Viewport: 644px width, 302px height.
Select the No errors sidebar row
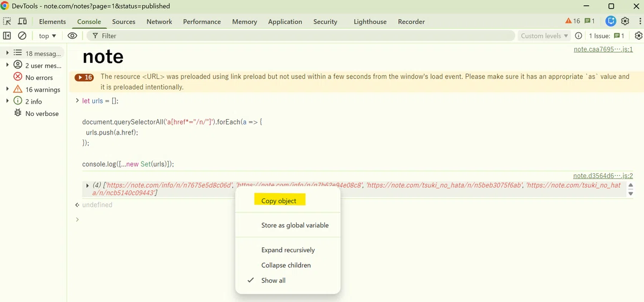pos(33,77)
